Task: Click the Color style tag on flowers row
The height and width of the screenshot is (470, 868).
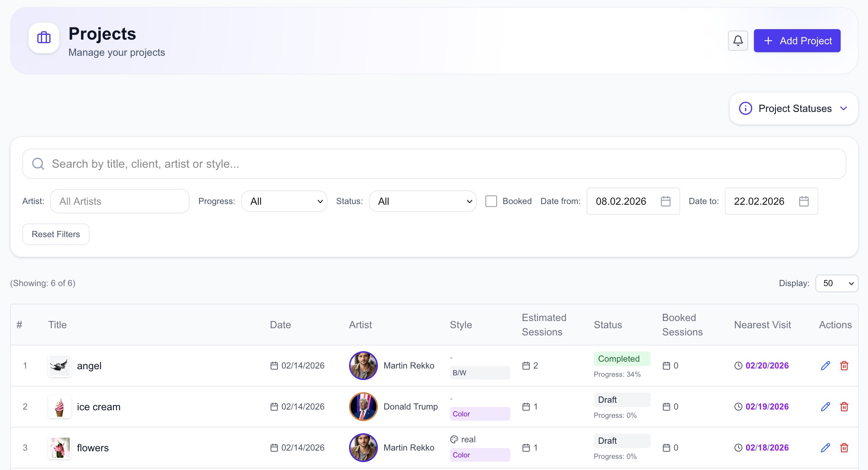Action: coord(480,455)
